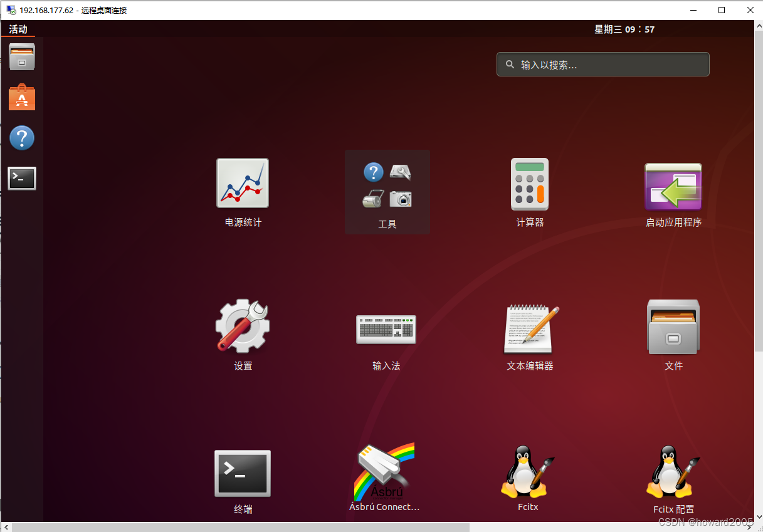
Task: Click the magnifier icon in search box
Action: pyautogui.click(x=509, y=65)
